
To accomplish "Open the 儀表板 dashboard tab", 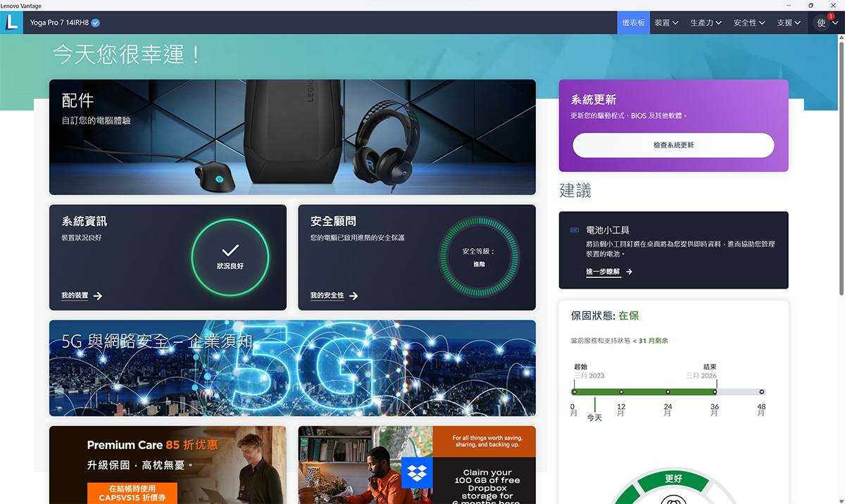I will click(633, 23).
